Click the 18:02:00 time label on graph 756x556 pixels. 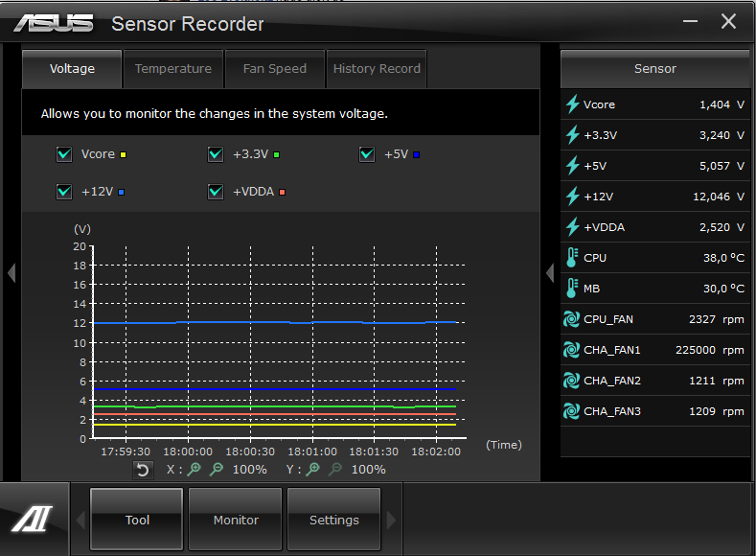436,452
